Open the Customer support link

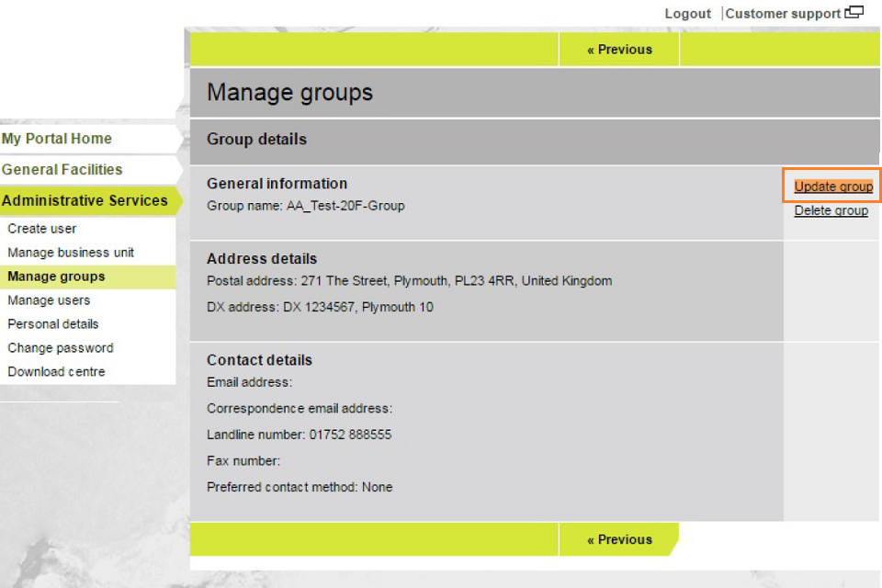pos(783,14)
